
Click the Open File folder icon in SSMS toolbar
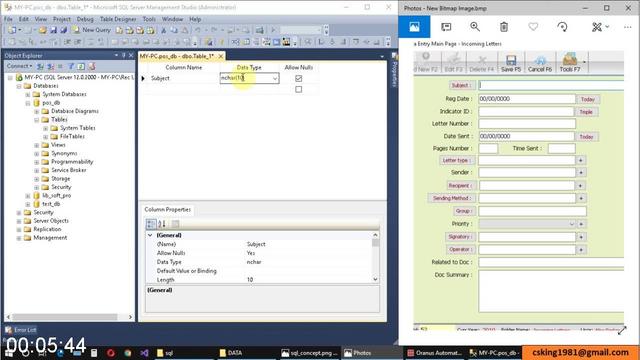[x=42, y=30]
